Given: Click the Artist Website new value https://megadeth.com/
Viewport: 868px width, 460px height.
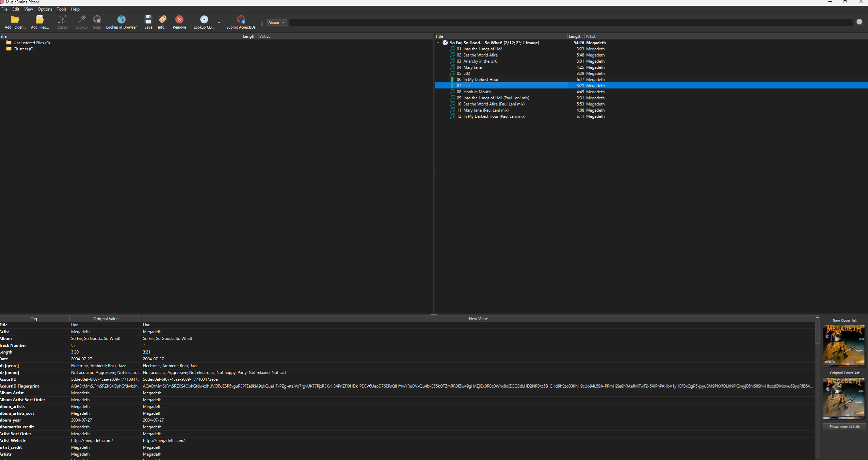Looking at the screenshot, I should pos(164,441).
